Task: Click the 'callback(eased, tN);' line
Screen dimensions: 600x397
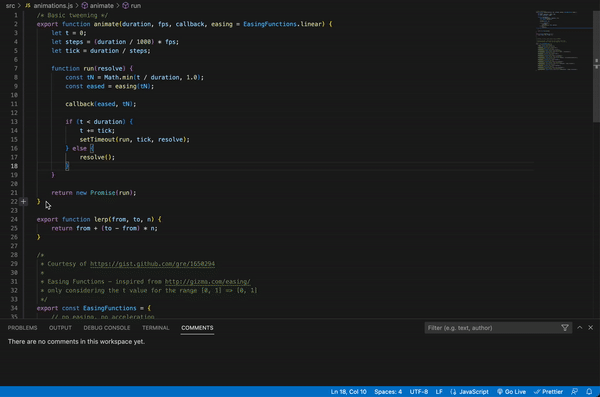Action: (x=101, y=104)
